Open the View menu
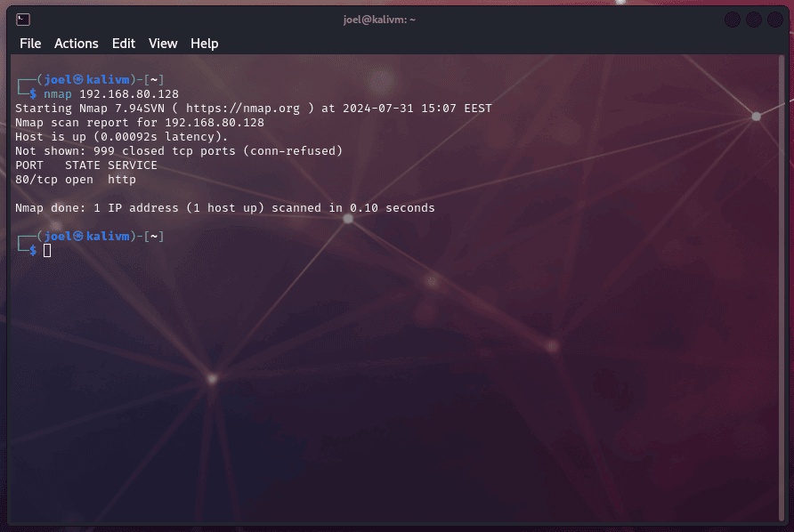 [x=163, y=43]
